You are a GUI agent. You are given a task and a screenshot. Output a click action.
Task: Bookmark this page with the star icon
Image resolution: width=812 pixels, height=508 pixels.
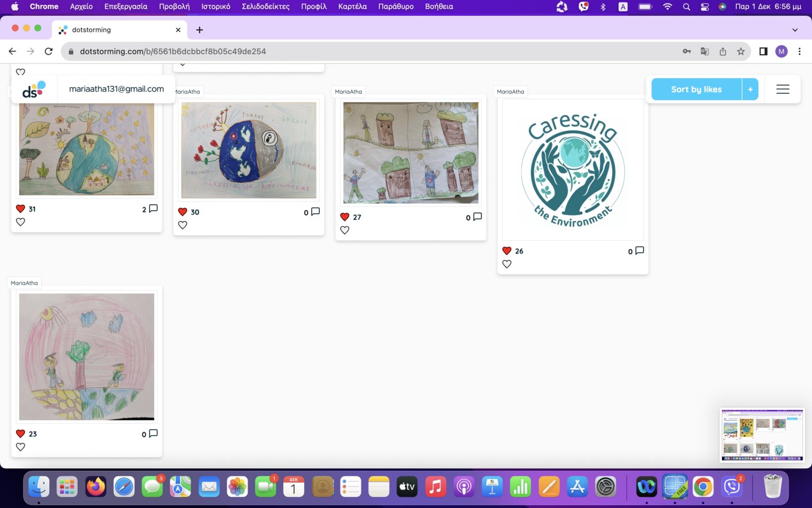click(741, 52)
